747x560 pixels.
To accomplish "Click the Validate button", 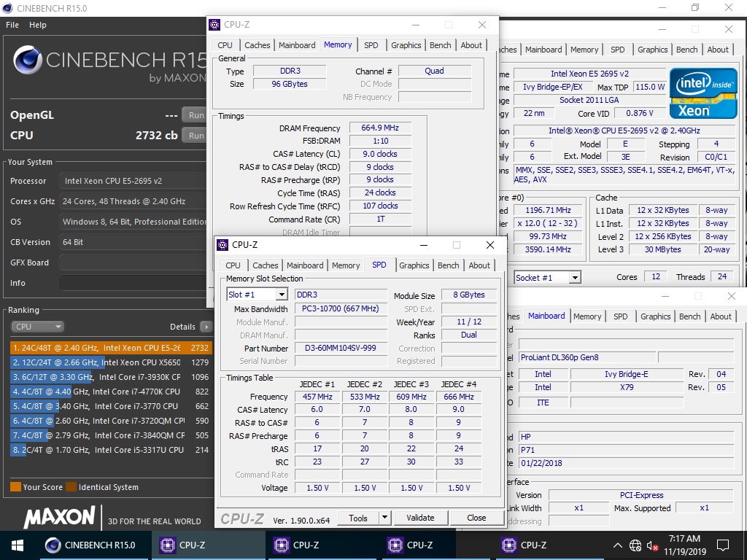I will 420,518.
